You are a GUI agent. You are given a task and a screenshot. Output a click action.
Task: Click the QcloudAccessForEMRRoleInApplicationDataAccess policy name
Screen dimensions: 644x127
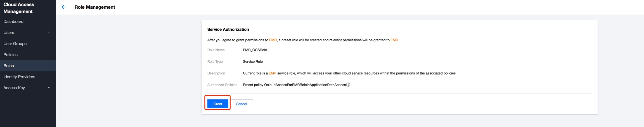(x=305, y=85)
